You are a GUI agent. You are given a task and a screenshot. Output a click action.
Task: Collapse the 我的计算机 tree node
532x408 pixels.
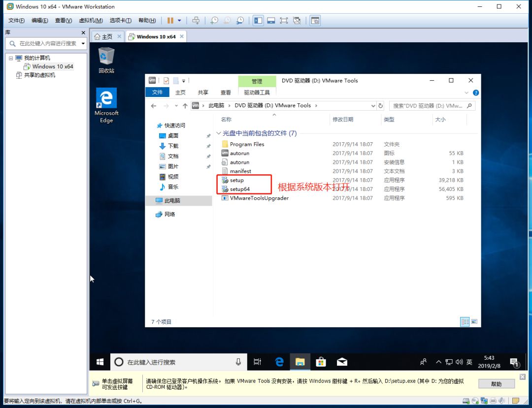(11, 58)
